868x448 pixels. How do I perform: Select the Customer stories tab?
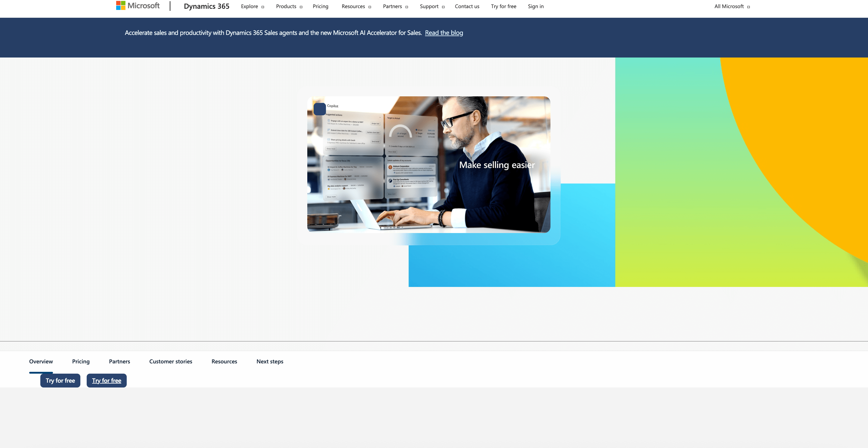(x=171, y=361)
